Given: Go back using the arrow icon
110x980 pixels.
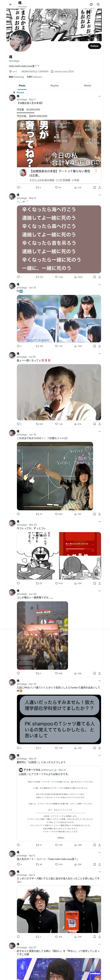Looking at the screenshot, I should pyautogui.click(x=11, y=4).
